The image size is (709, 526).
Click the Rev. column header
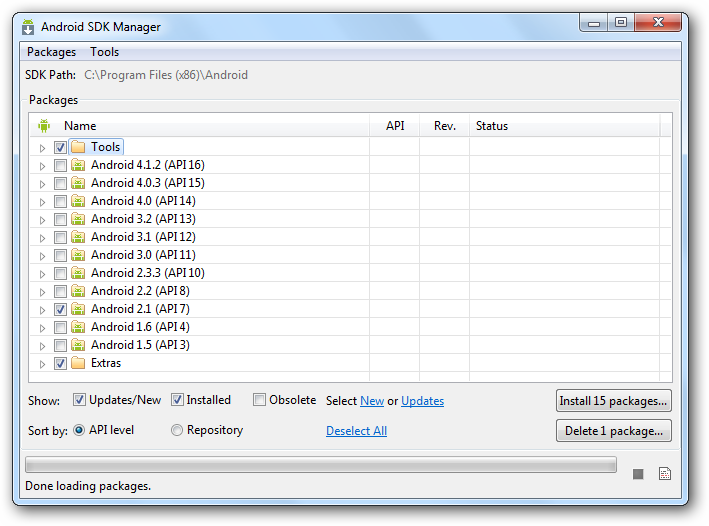tap(444, 126)
